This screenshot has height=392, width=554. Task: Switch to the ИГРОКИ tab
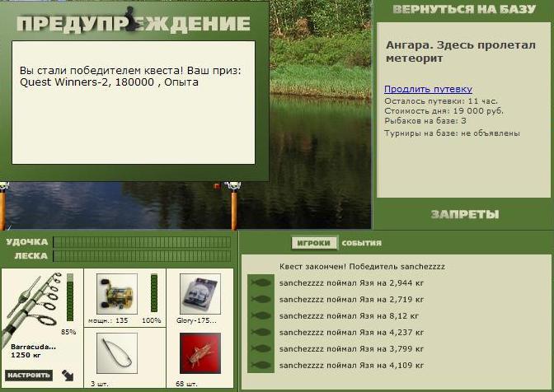click(x=314, y=243)
